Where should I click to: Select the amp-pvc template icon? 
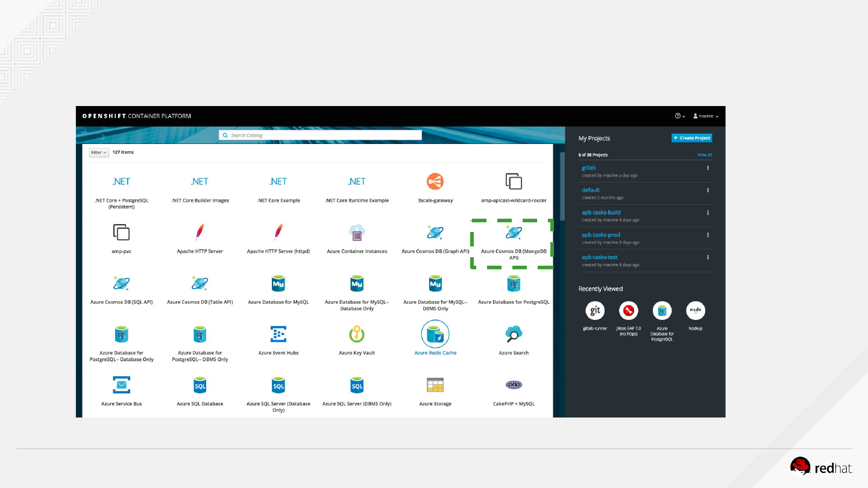[121, 232]
